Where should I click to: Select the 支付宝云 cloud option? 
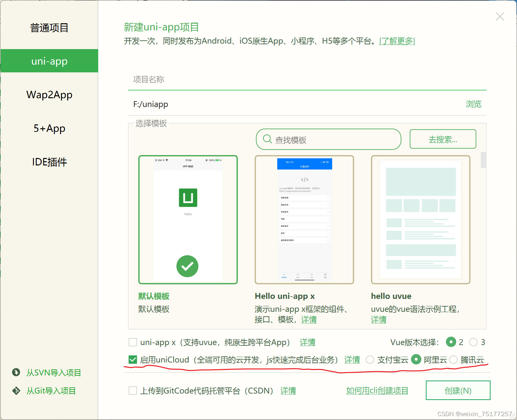click(x=370, y=359)
